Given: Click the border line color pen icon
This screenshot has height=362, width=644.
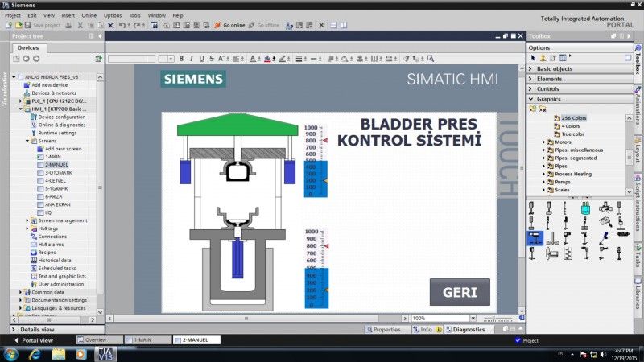Looking at the screenshot, I should click(x=283, y=59).
